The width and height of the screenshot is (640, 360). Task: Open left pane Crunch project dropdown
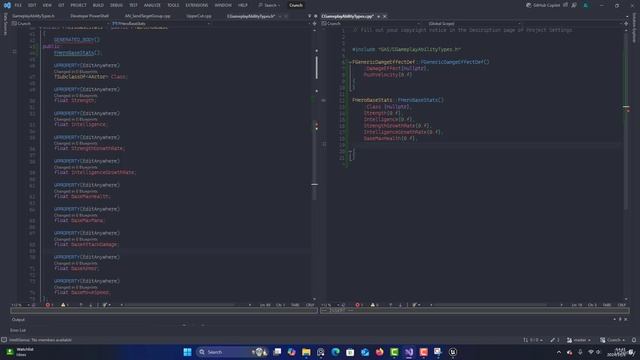[x=59, y=24]
